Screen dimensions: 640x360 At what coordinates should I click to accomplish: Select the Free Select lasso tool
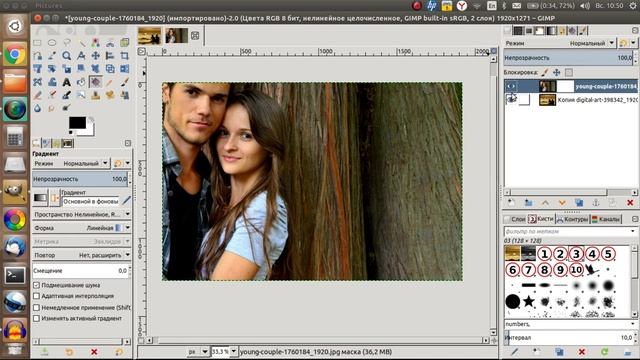pyautogui.click(x=67, y=42)
